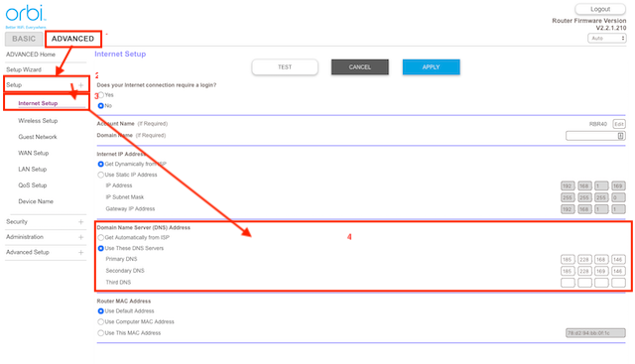The height and width of the screenshot is (364, 635).
Task: Select Get Dynamically from ISP
Action: tap(101, 164)
